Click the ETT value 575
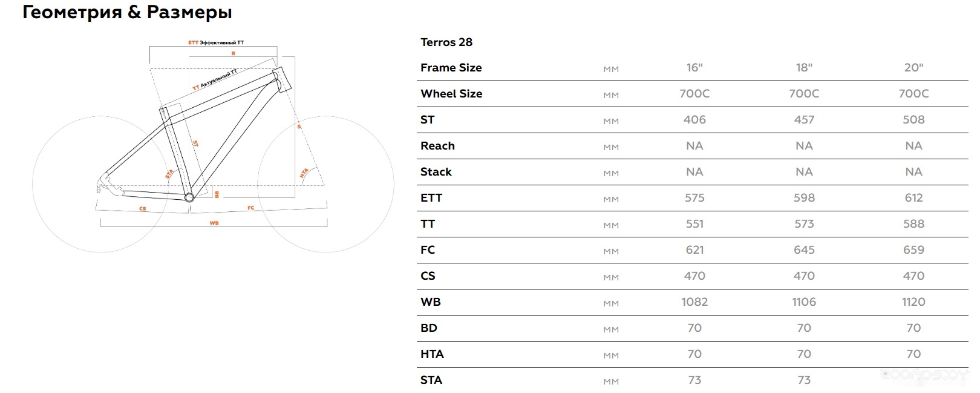This screenshot has height=393, width=980. [x=694, y=198]
